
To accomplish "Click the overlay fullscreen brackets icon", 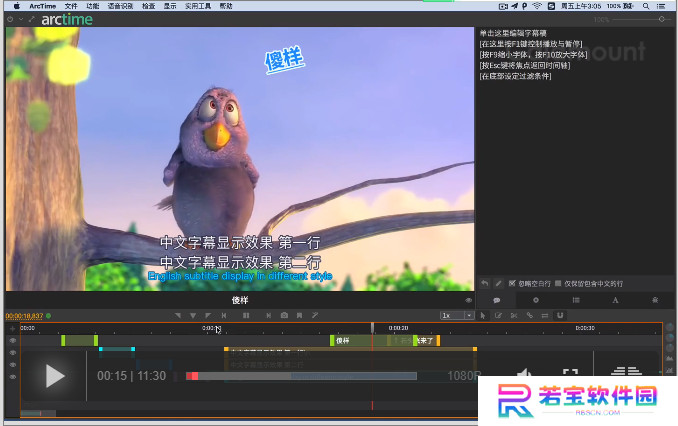I will 571,372.
